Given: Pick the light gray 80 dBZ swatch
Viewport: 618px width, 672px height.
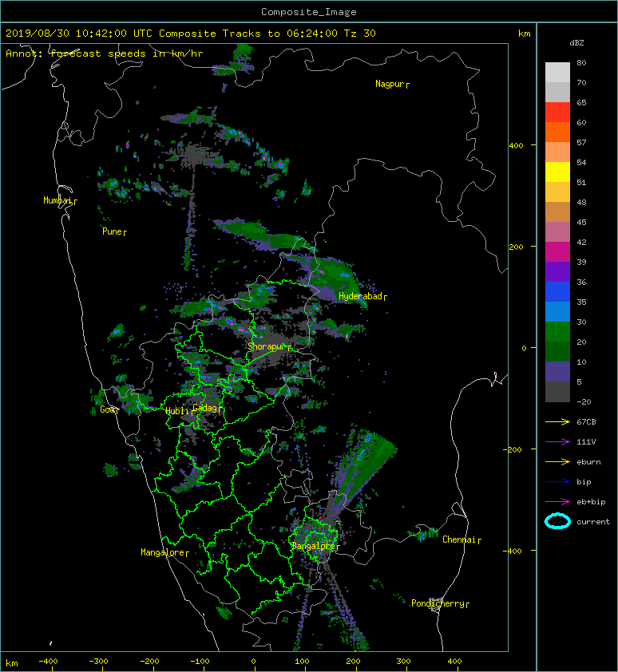Looking at the screenshot, I should point(557,72).
